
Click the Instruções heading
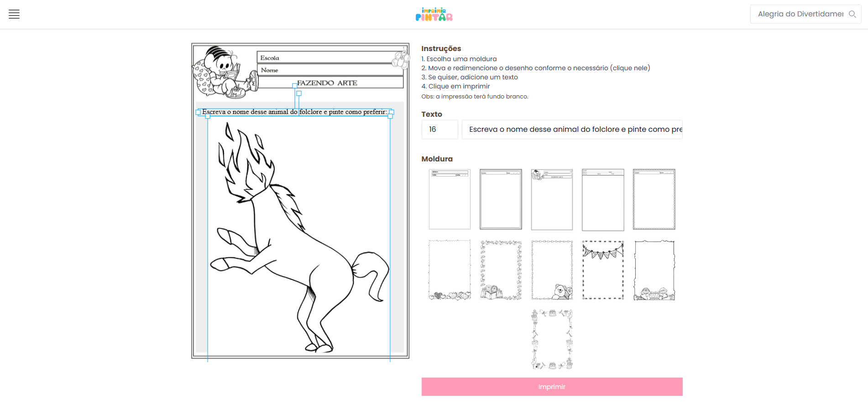pos(441,49)
